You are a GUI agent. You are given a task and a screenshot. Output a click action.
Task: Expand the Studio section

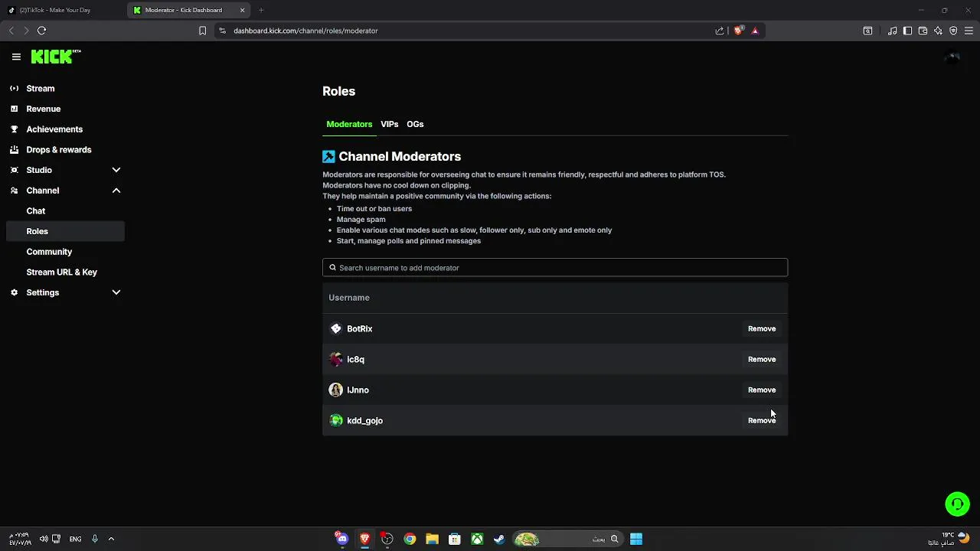pos(116,170)
